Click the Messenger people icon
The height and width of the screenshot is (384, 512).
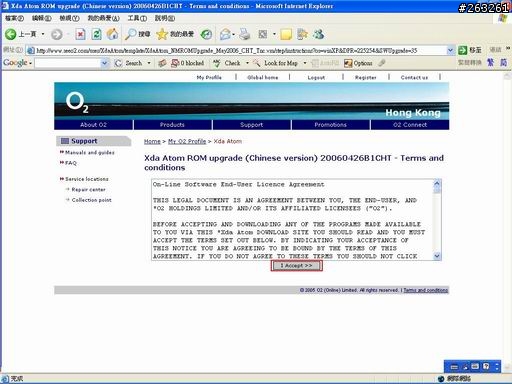319,34
